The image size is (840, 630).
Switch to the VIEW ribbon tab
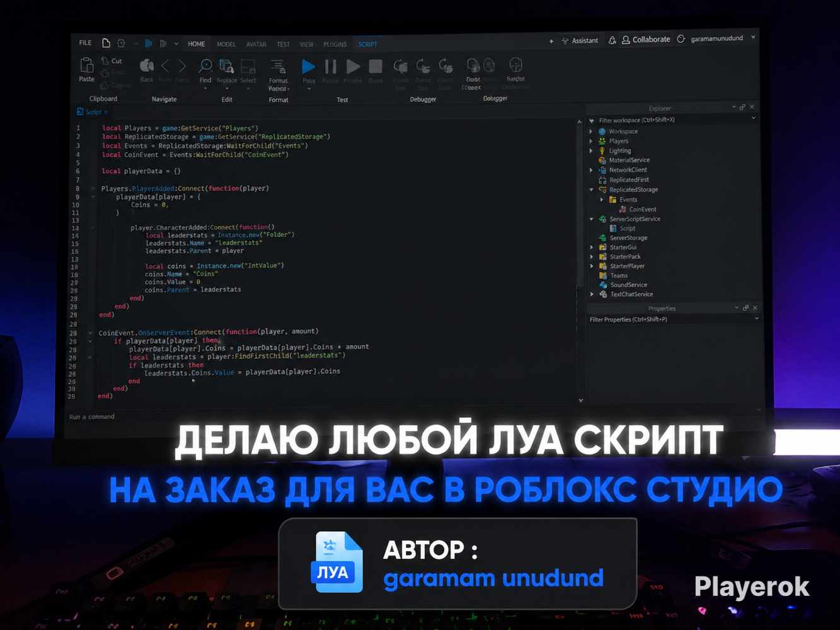pyautogui.click(x=307, y=45)
